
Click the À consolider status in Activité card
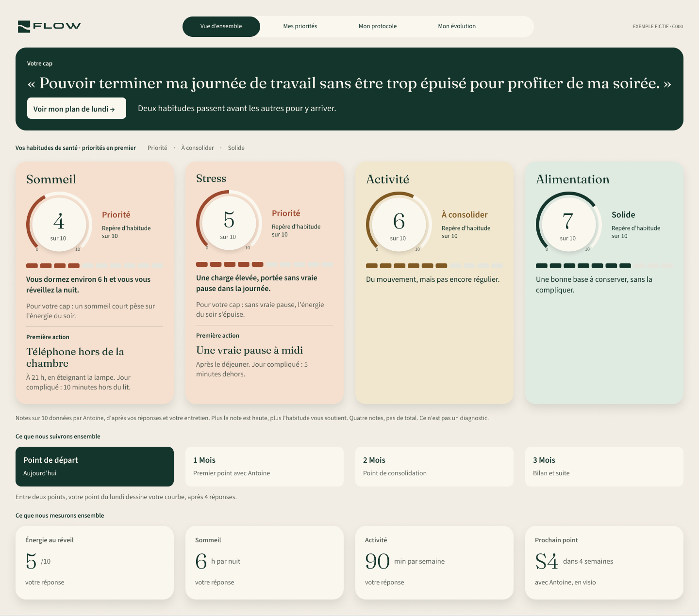pos(465,215)
